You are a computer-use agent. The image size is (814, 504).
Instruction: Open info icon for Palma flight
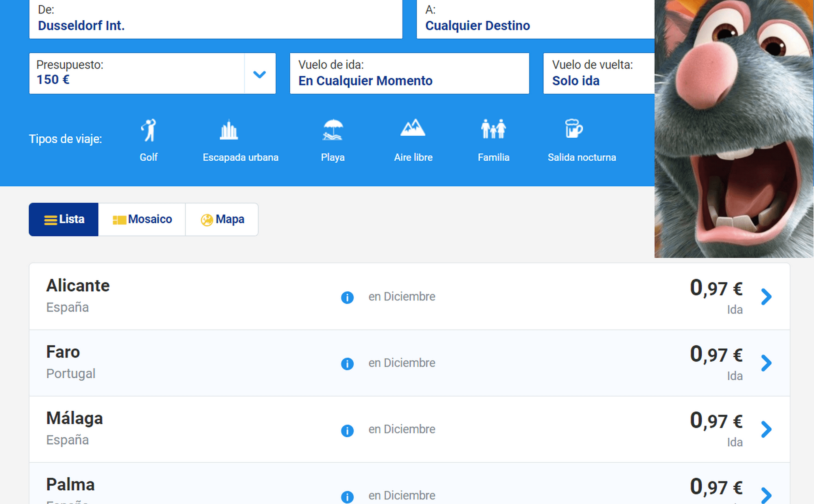coord(347,497)
